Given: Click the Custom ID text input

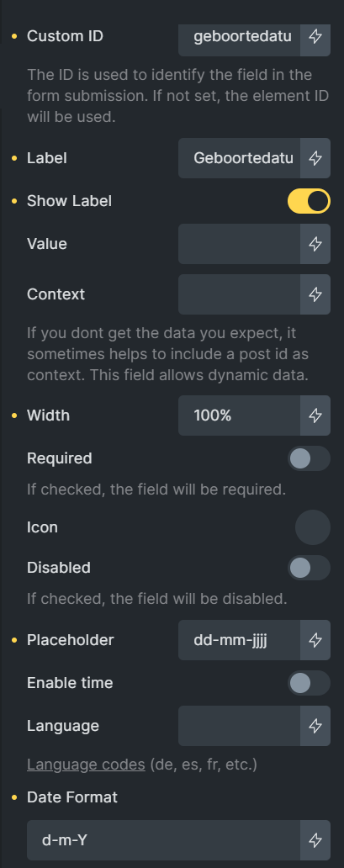Looking at the screenshot, I should click(x=240, y=37).
